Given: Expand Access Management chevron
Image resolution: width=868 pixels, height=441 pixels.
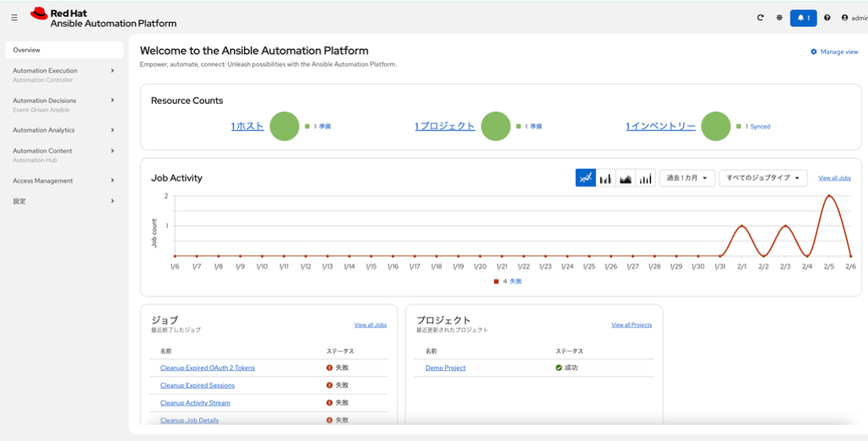Looking at the screenshot, I should [112, 180].
